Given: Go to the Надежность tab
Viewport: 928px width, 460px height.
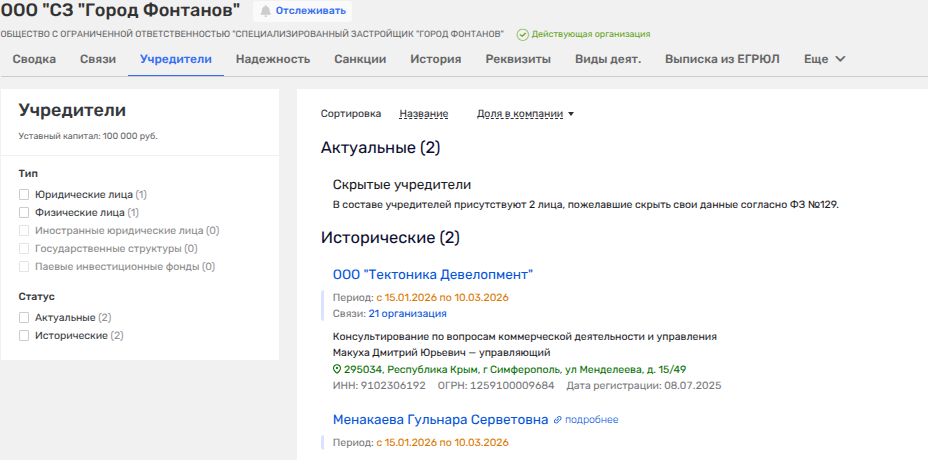Looking at the screenshot, I should 273,59.
